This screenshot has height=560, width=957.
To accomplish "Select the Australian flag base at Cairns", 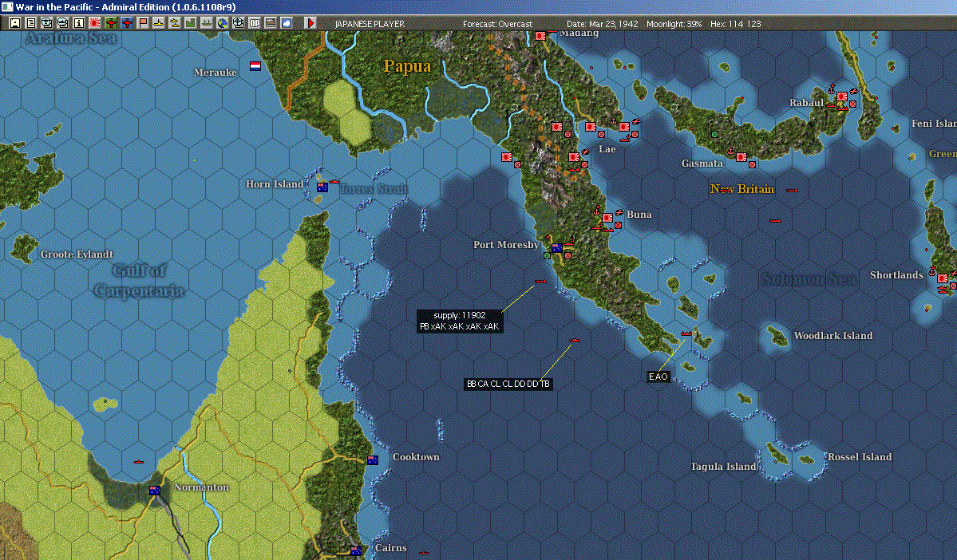I will coord(357,551).
